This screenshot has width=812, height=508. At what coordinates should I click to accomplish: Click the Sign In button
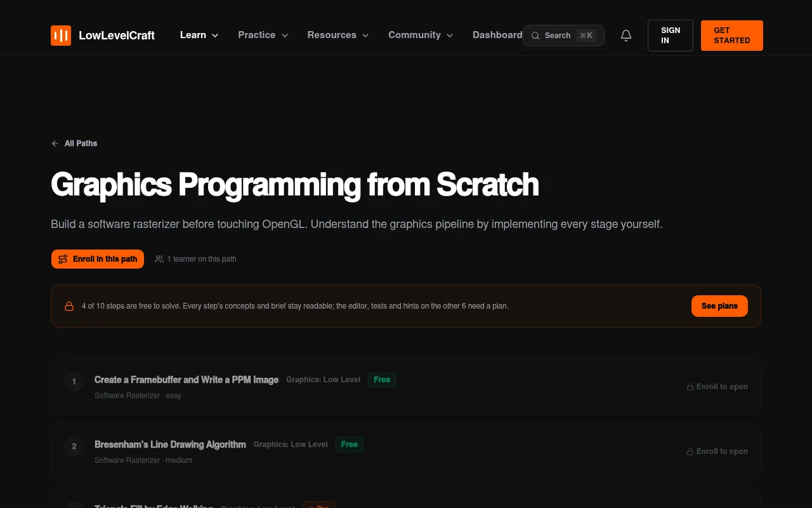pyautogui.click(x=671, y=36)
